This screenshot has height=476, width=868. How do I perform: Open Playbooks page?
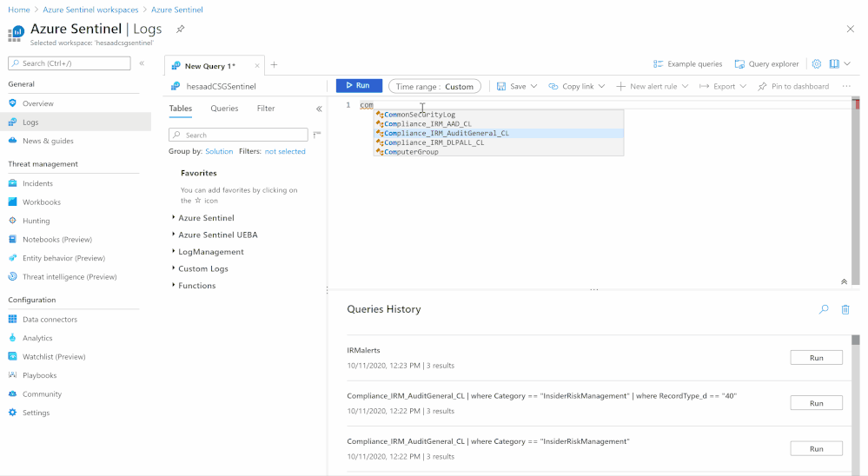39,375
